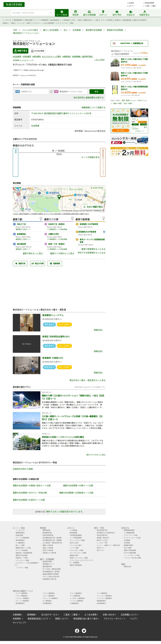Click the 最寄り駐車場 pin icon
Screen dimensions: 161x644
[104, 219]
